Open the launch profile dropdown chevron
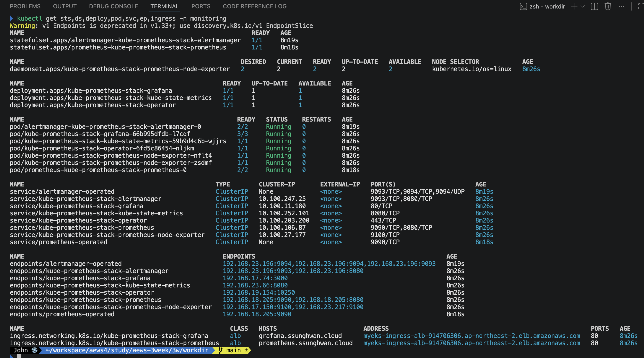The width and height of the screenshot is (644, 358). (583, 6)
